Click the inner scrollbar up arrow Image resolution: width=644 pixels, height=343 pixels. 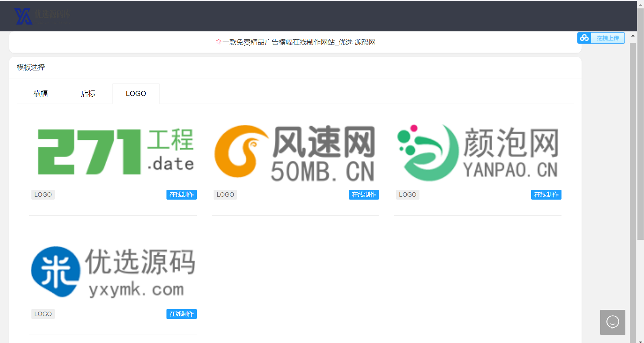633,36
